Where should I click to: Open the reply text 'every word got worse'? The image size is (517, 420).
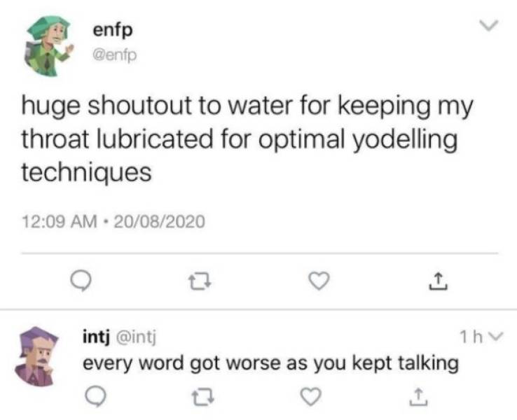click(x=270, y=363)
